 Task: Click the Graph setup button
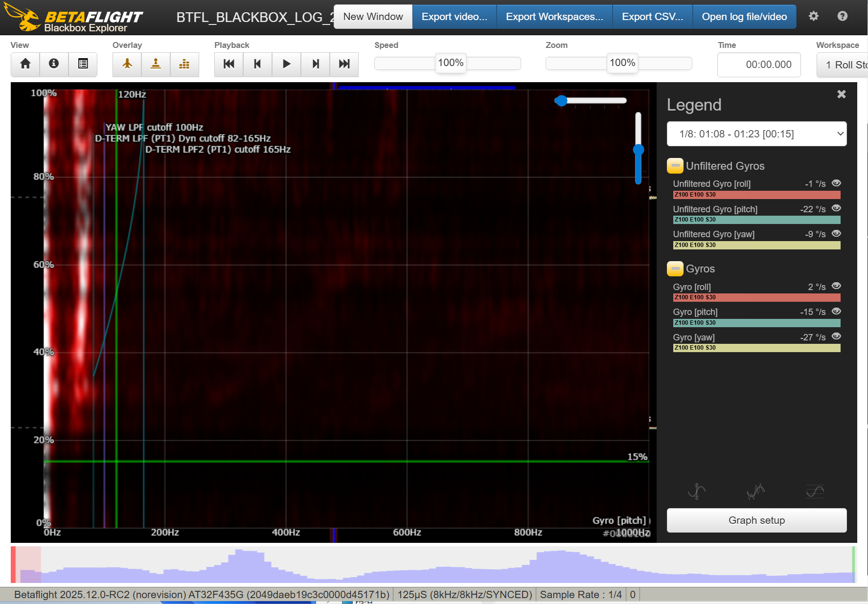pyautogui.click(x=756, y=520)
